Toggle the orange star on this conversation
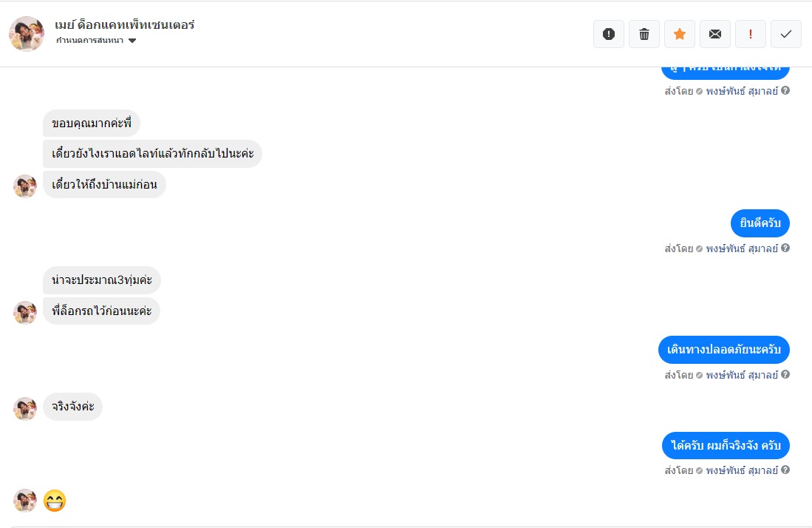This screenshot has height=528, width=812. pyautogui.click(x=680, y=34)
